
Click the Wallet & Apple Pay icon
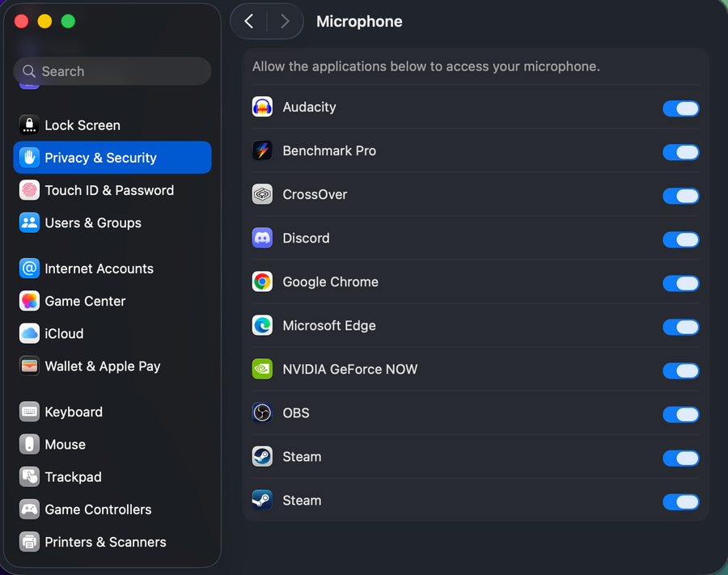click(29, 366)
